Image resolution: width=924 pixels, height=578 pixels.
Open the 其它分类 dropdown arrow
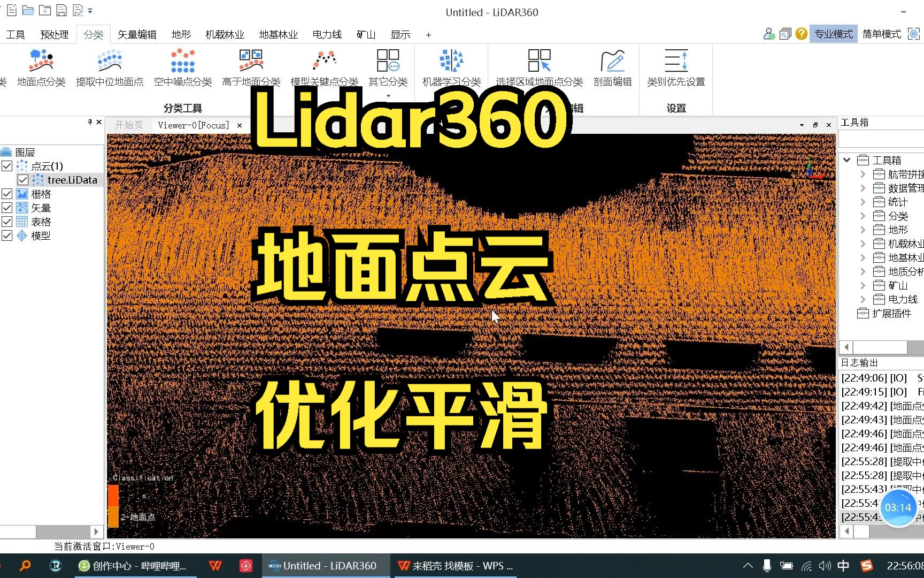point(388,96)
